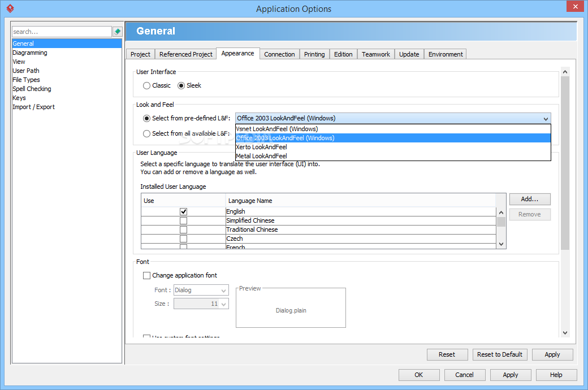The height and width of the screenshot is (390, 588).
Task: Enable the Czech language Use checkbox
Action: coord(183,239)
